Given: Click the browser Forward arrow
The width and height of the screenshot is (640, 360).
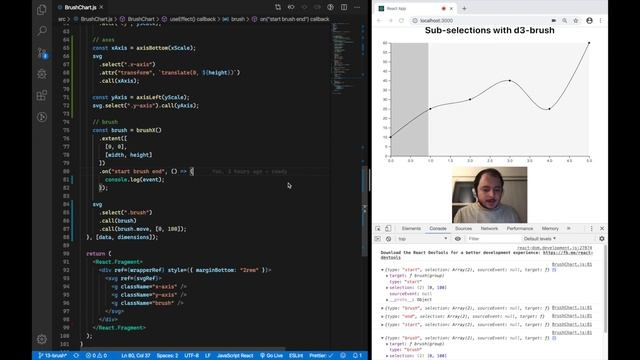Looking at the screenshot, I should point(390,20).
